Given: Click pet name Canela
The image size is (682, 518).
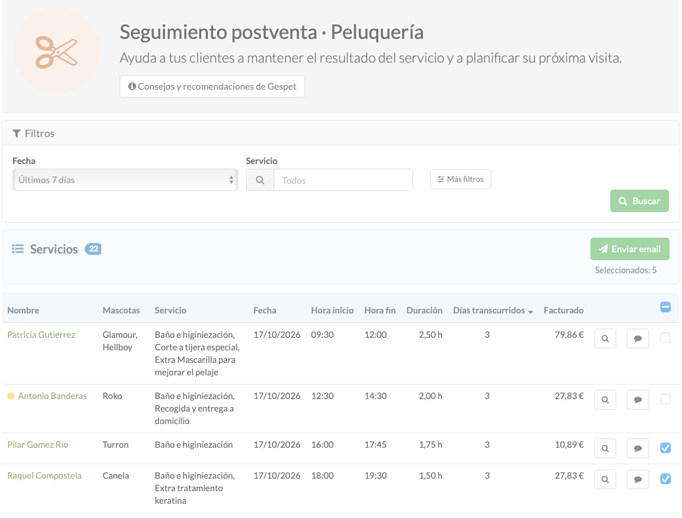Looking at the screenshot, I should [x=116, y=476].
